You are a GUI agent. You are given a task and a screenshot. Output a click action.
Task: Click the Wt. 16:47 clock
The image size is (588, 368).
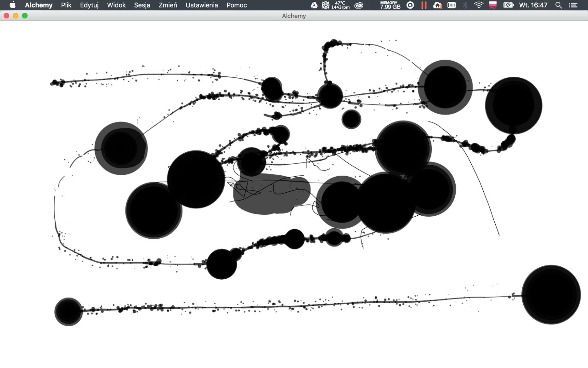(533, 5)
